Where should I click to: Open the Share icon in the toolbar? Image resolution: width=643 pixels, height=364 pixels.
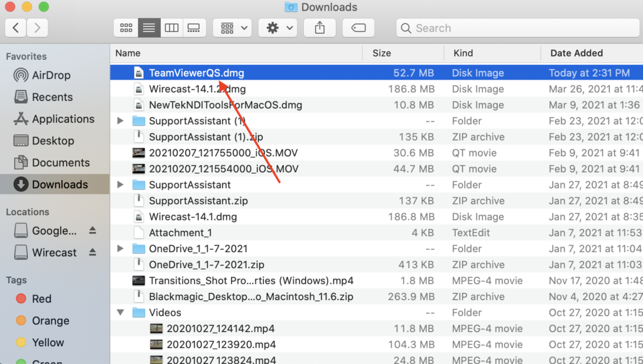click(320, 28)
